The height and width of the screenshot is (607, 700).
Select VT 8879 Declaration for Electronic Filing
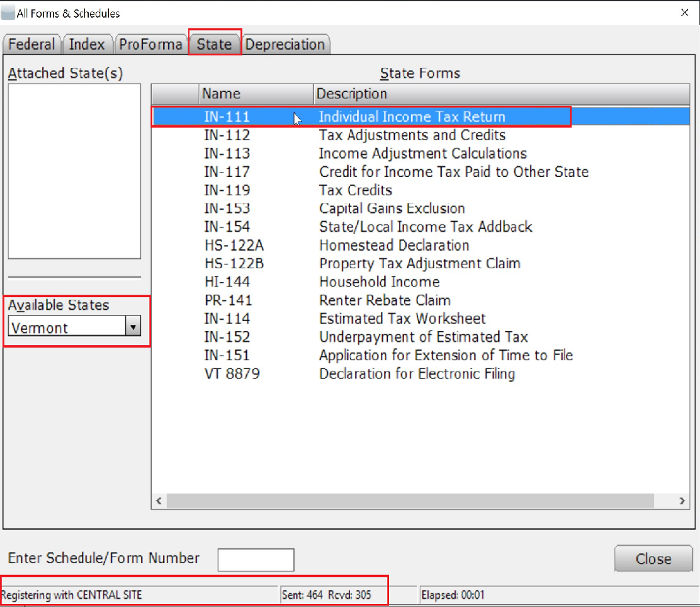pyautogui.click(x=359, y=374)
